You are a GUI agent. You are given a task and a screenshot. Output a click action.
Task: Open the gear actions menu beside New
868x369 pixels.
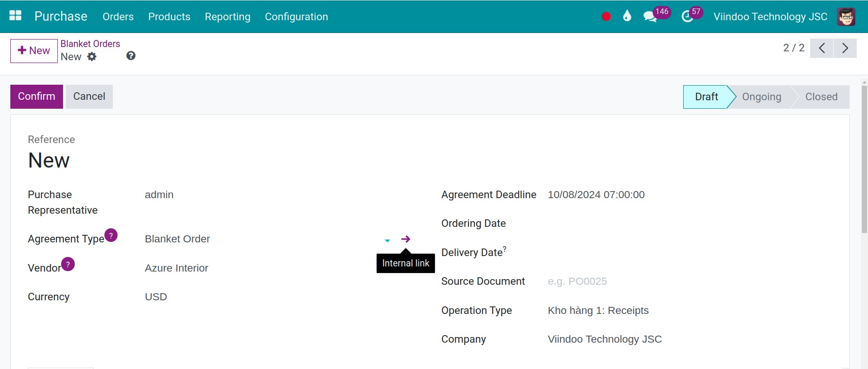[x=92, y=56]
